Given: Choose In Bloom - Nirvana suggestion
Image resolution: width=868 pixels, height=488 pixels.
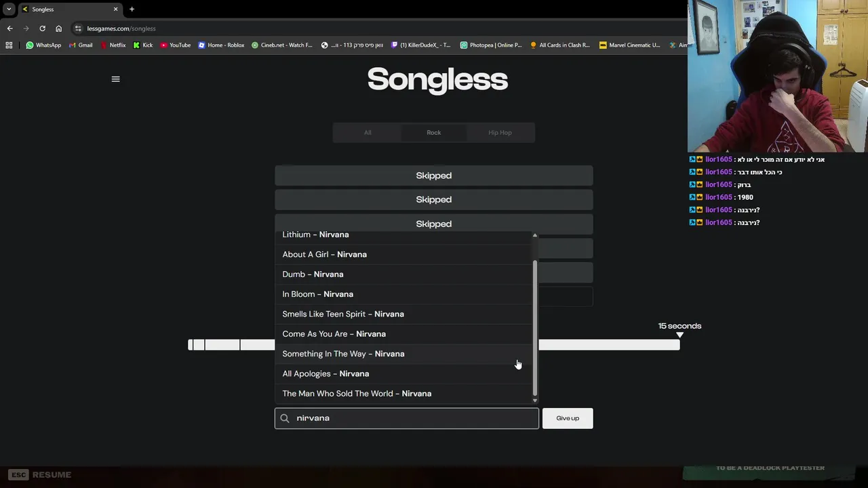Looking at the screenshot, I should click(x=403, y=294).
